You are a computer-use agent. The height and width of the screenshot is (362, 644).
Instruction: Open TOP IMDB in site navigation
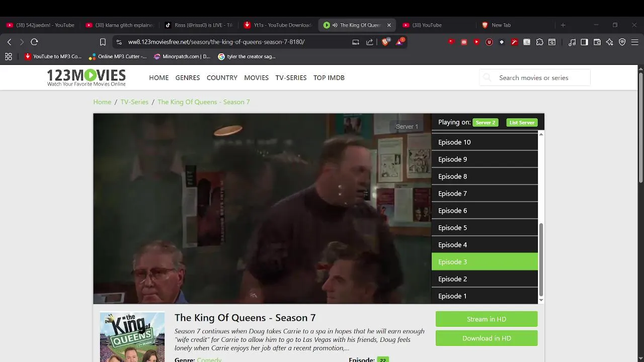coord(329,77)
